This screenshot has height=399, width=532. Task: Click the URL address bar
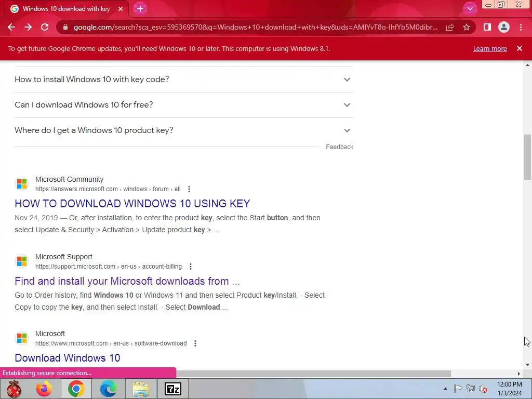pyautogui.click(x=255, y=27)
